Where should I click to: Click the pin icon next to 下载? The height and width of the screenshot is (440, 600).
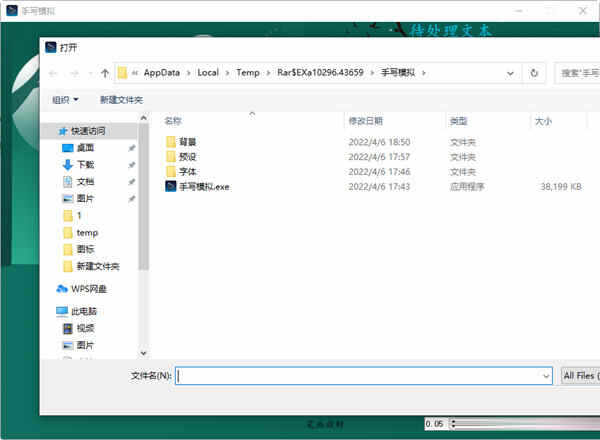[132, 165]
